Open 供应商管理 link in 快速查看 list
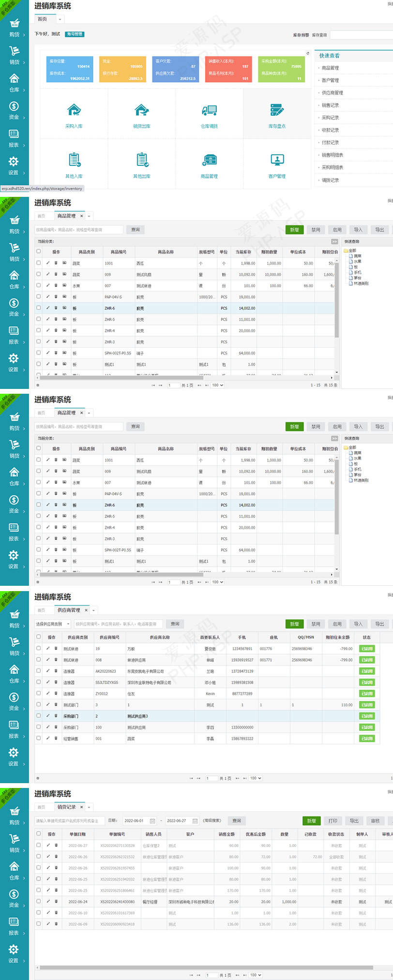The image size is (393, 980). tap(333, 93)
